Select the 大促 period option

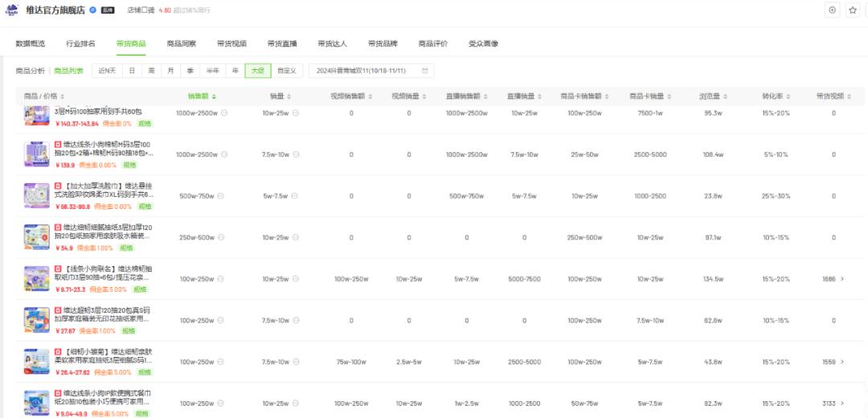click(x=258, y=71)
